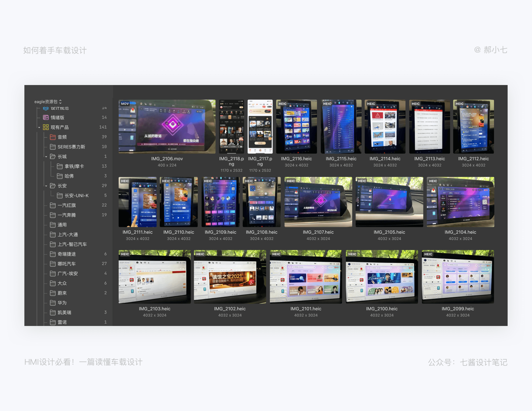The image size is (532, 411).
Task: Select the 华为 folder entry
Action: pos(62,303)
